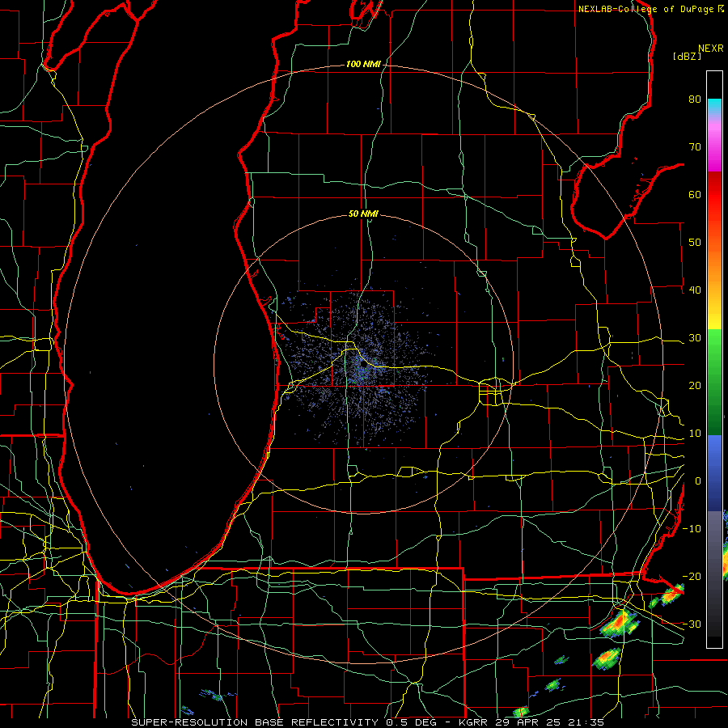Click the NEXR product label
This screenshot has width=728, height=728.
(711, 49)
